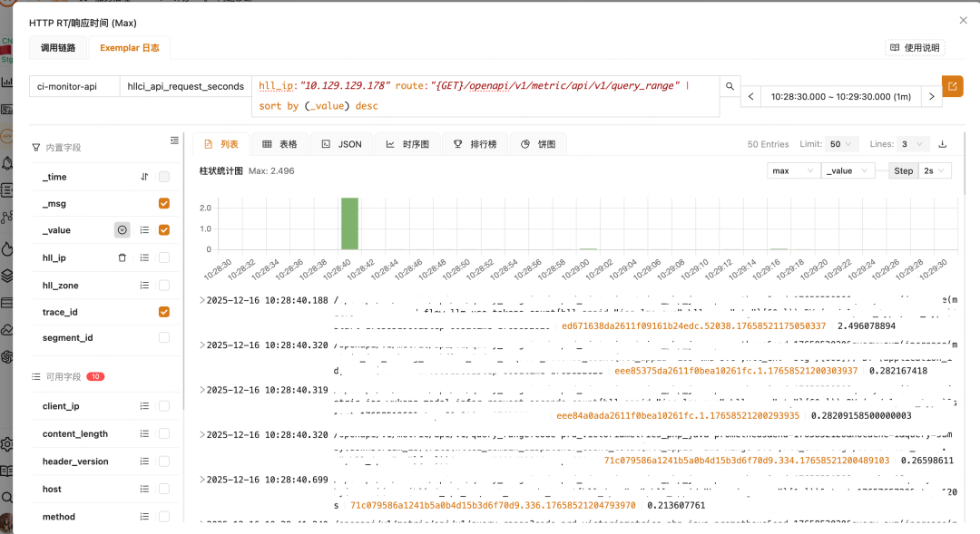The width and height of the screenshot is (980, 534).
Task: Open trace link ending in 489103
Action: coord(746,461)
